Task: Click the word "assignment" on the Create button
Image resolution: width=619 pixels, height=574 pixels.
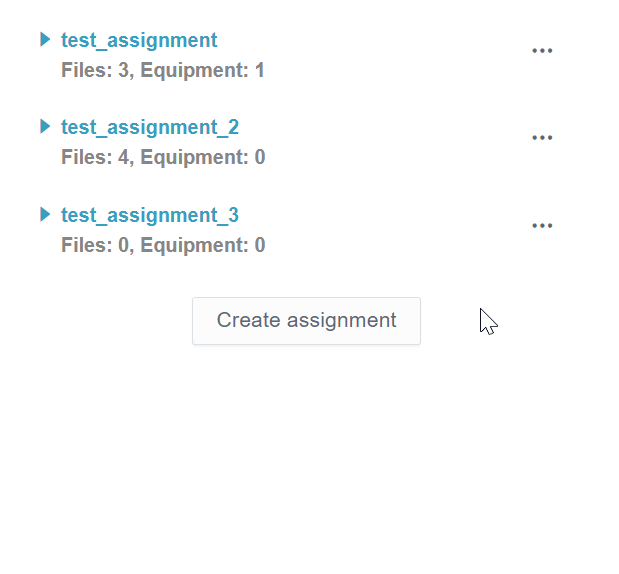Action: pyautogui.click(x=341, y=321)
